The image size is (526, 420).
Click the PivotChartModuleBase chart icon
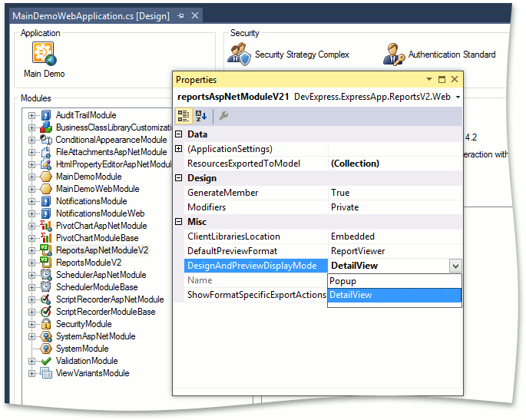coord(46,238)
